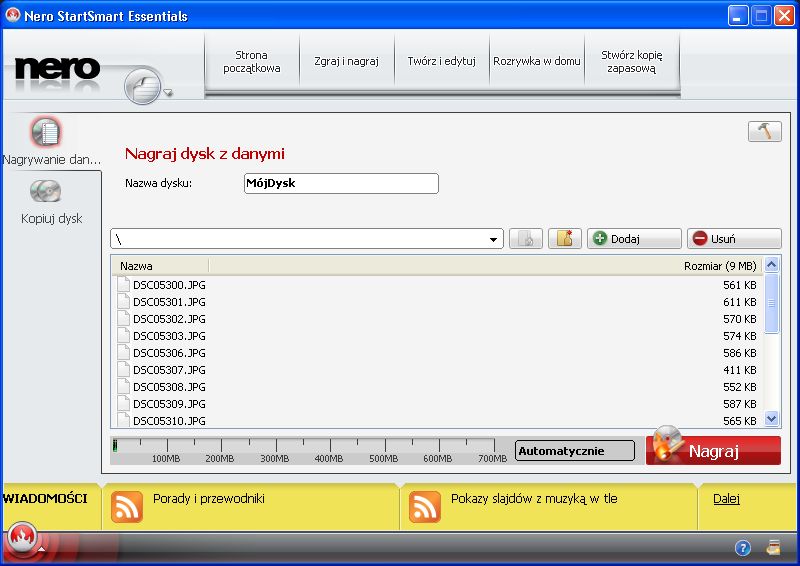Click the 561 KB size value
Screen dimensions: 800x566
(x=740, y=285)
